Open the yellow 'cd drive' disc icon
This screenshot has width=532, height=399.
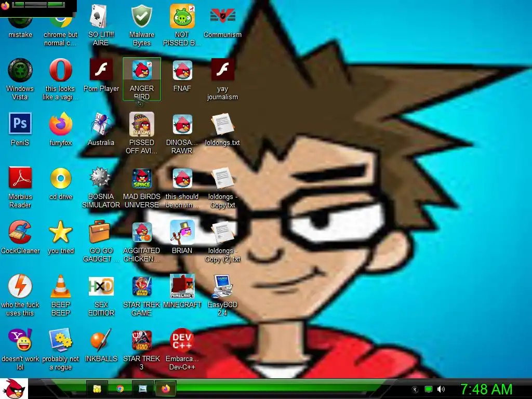61,183
